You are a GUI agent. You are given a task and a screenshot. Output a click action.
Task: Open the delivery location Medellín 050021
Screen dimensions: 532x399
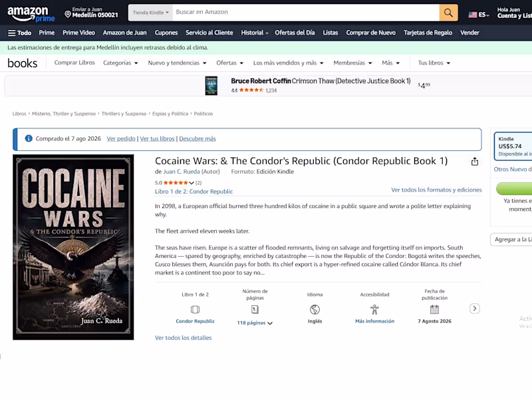point(91,13)
